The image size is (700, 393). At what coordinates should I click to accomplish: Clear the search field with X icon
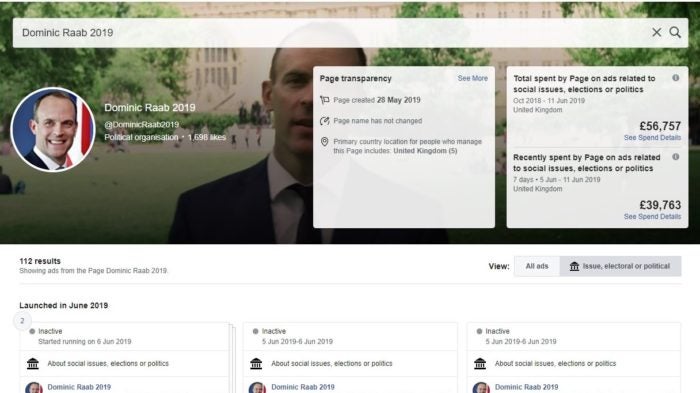click(656, 32)
